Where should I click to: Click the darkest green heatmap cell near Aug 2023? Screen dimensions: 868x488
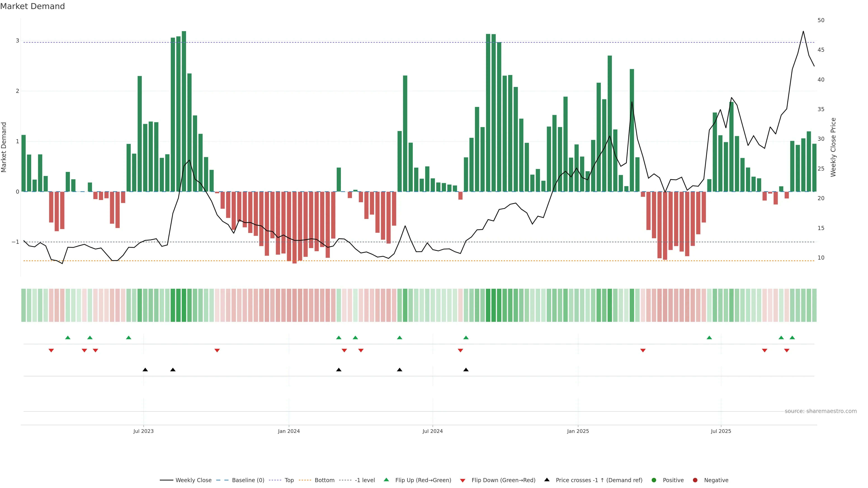tap(184, 305)
